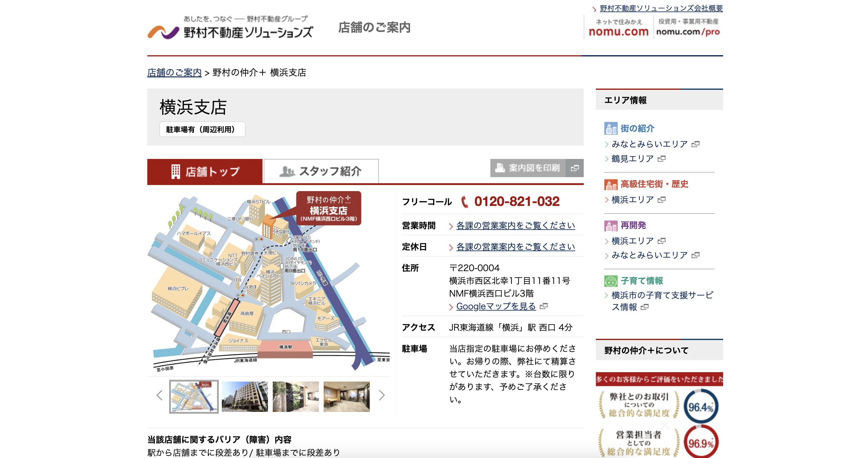
Task: Select the building exterior thumbnail
Action: pos(245,397)
